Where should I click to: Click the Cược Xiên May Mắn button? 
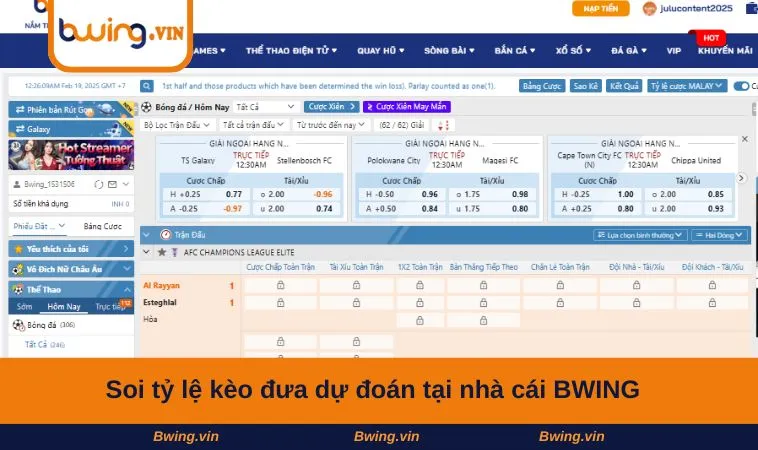(407, 107)
